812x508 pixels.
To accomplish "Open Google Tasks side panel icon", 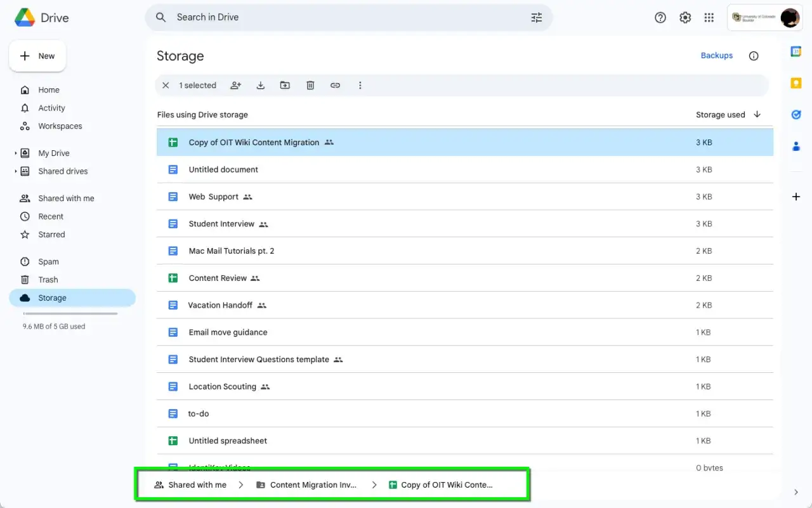I will 796,115.
